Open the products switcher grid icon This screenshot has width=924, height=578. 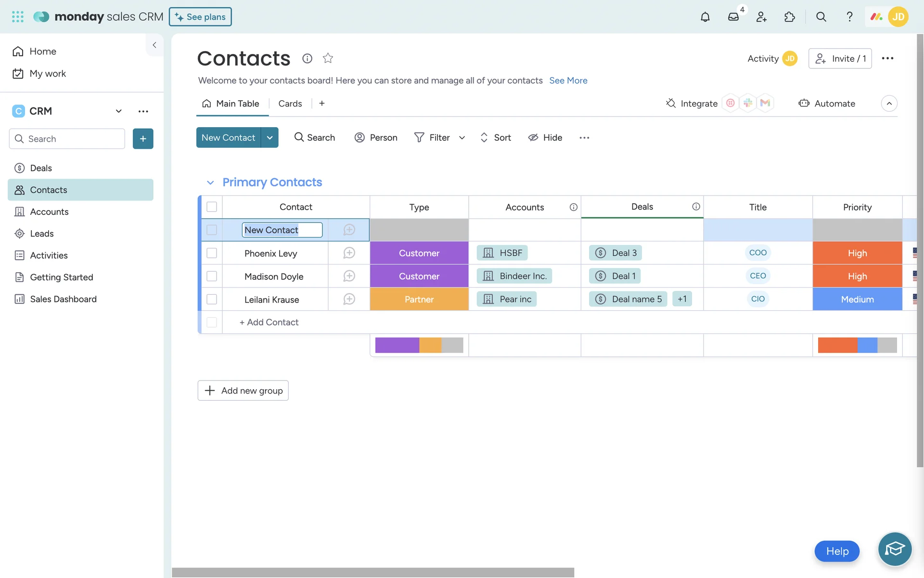(x=18, y=17)
